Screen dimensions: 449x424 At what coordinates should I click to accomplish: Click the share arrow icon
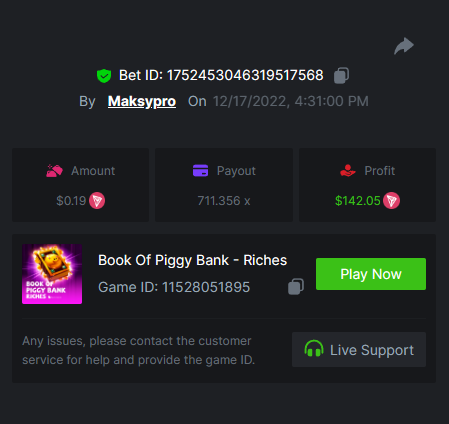[x=404, y=46]
